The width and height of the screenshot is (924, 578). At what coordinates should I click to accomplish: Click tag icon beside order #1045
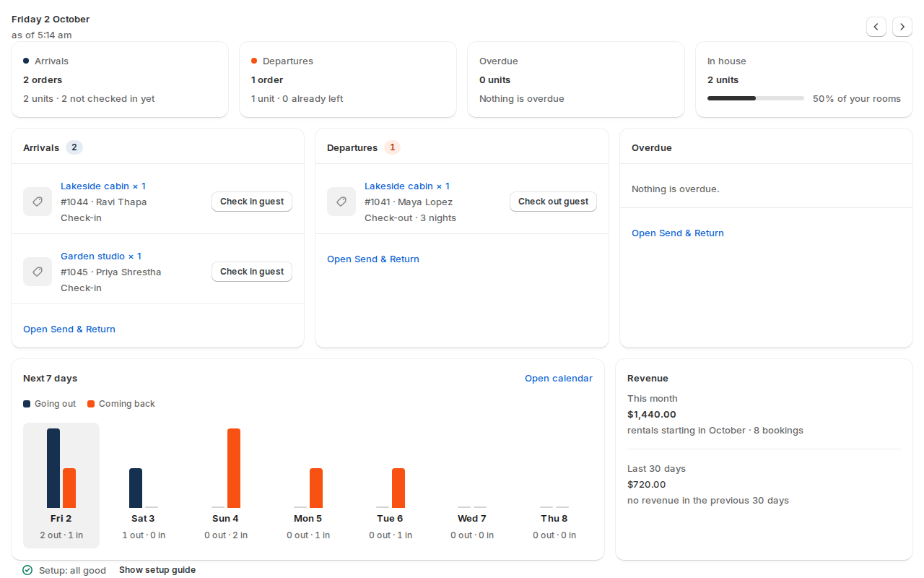tap(38, 272)
